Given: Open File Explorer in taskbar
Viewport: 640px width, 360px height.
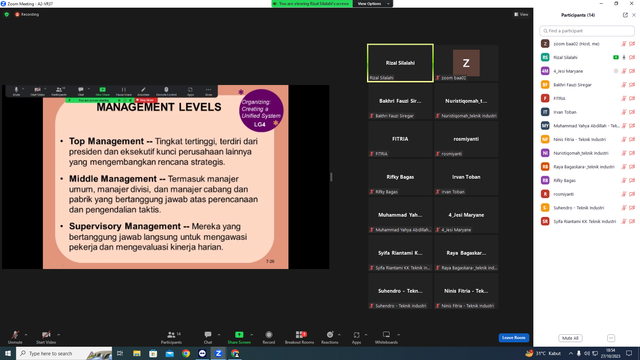Looking at the screenshot, I should click(x=137, y=353).
